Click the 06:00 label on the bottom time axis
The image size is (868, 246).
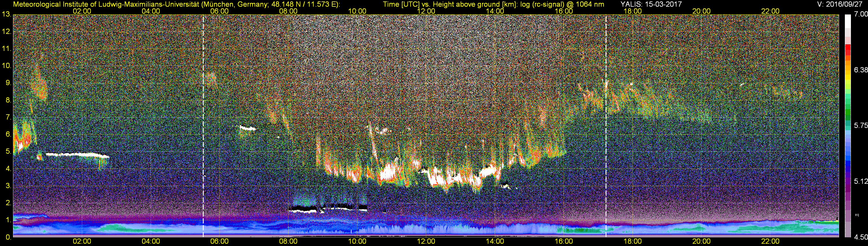click(x=219, y=242)
